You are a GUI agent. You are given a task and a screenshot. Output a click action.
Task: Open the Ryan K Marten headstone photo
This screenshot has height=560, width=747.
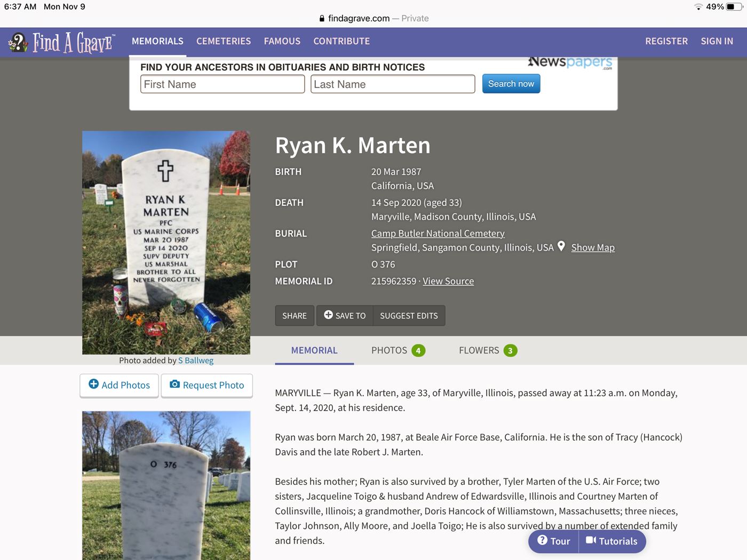coord(166,243)
